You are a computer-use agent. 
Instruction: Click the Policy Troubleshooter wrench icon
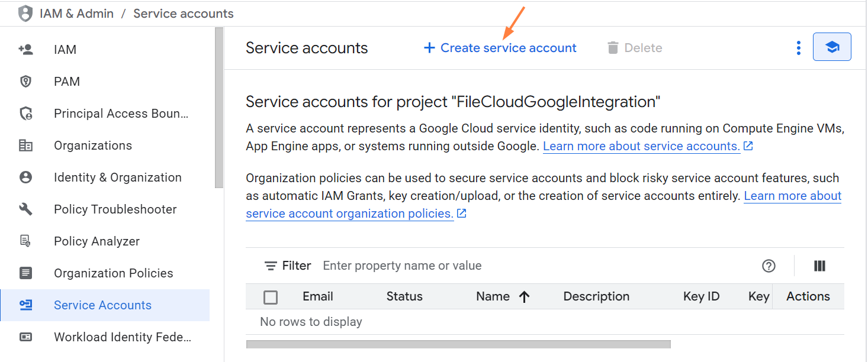point(26,209)
